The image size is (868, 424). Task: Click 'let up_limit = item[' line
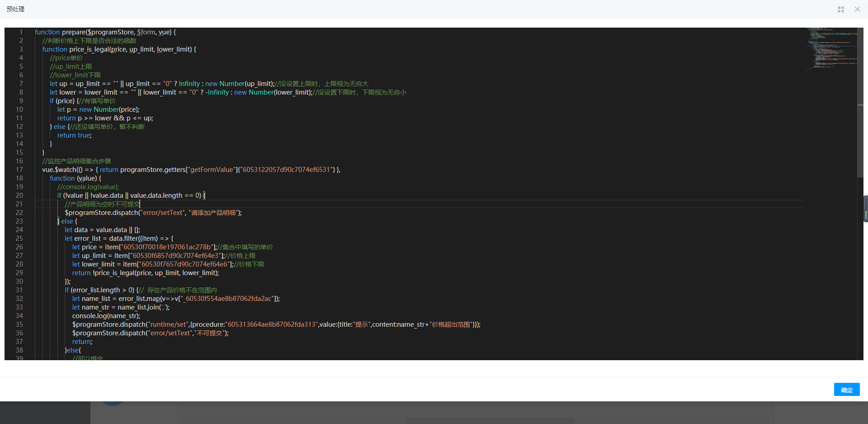pyautogui.click(x=164, y=256)
